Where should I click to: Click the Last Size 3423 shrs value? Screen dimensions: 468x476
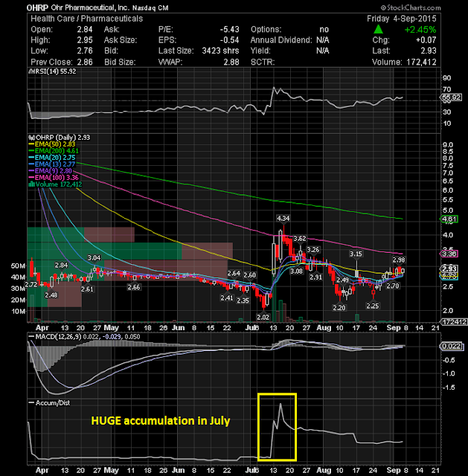click(220, 51)
